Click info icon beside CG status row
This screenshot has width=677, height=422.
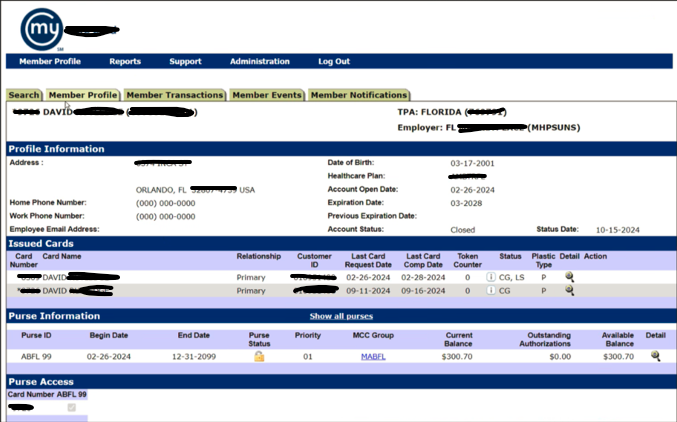pos(490,290)
